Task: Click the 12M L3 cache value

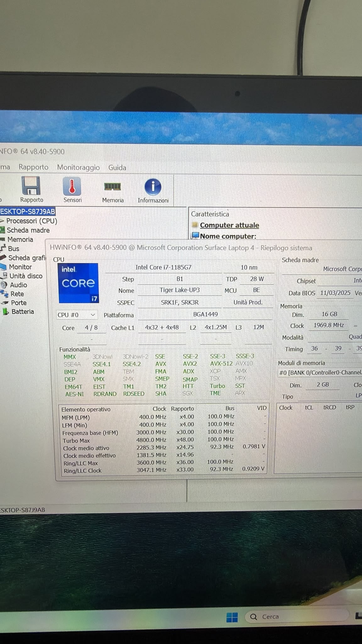Action: click(258, 327)
